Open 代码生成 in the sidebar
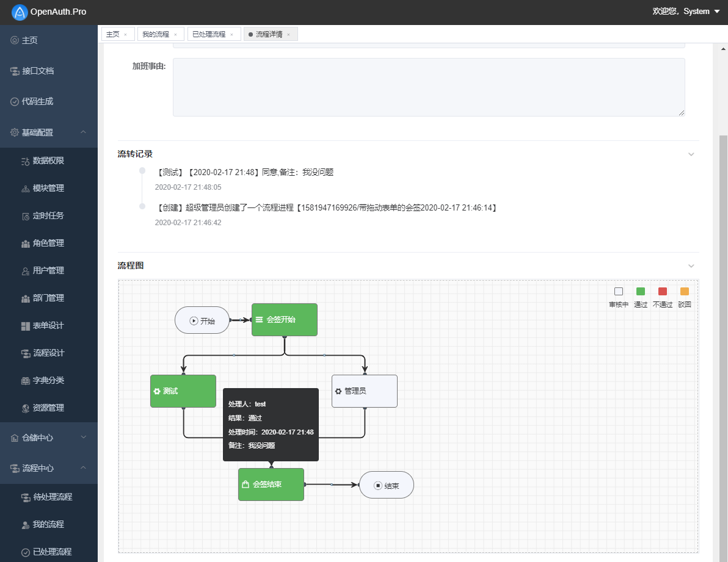The image size is (728, 562). (x=49, y=101)
